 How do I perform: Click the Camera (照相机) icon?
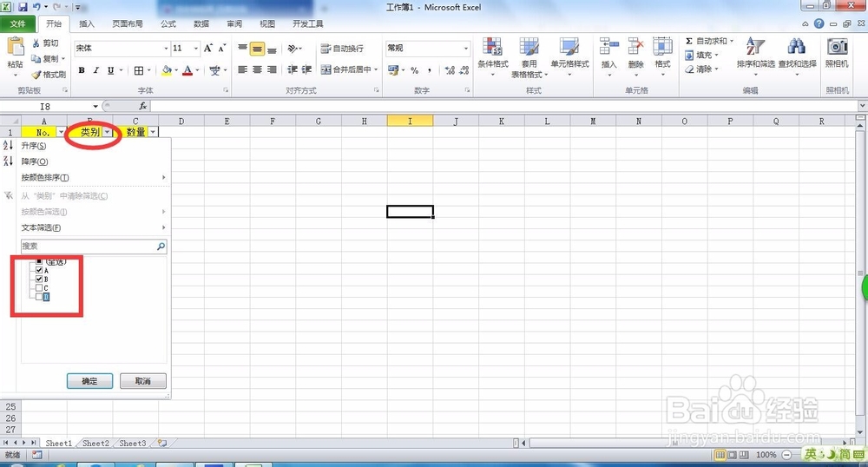(837, 47)
